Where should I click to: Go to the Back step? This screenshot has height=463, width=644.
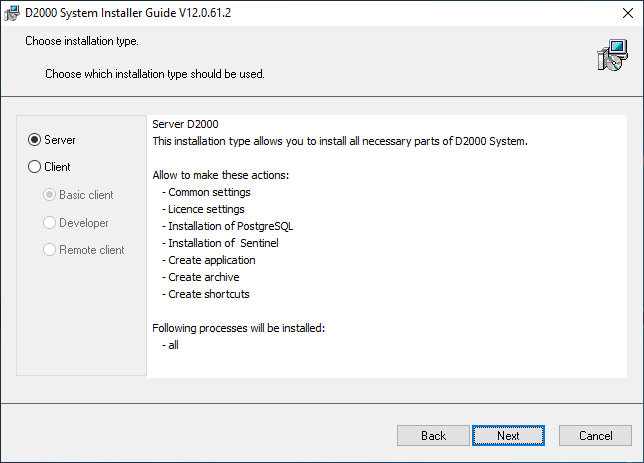pos(433,436)
